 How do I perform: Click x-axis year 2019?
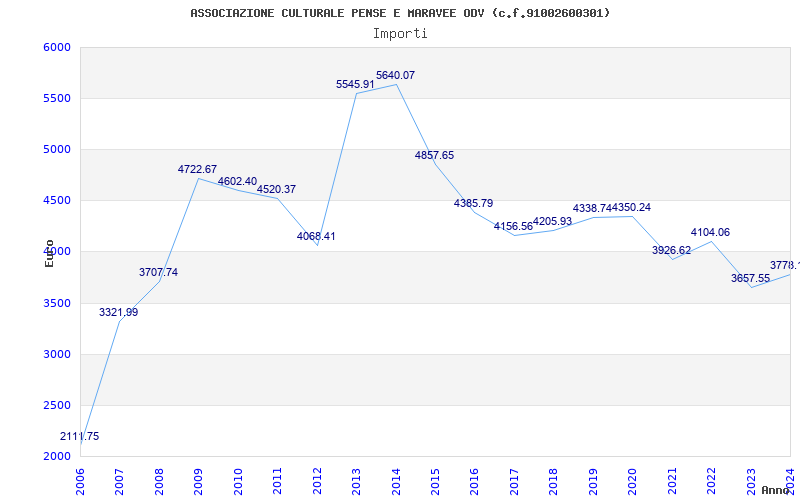[593, 482]
